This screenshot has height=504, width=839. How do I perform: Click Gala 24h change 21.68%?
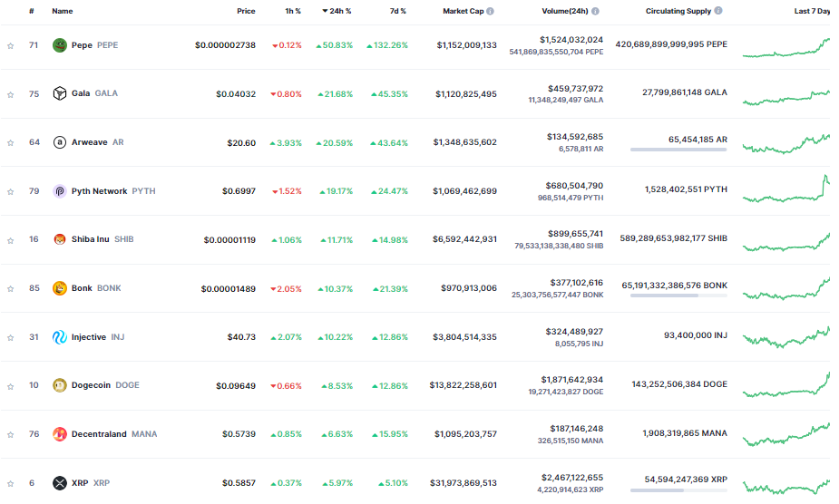click(x=335, y=94)
